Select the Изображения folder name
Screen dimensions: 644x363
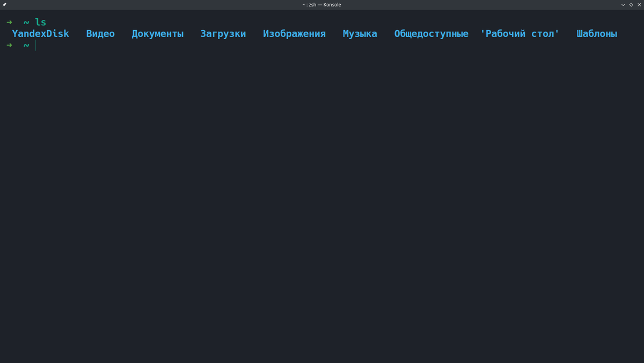tap(294, 33)
